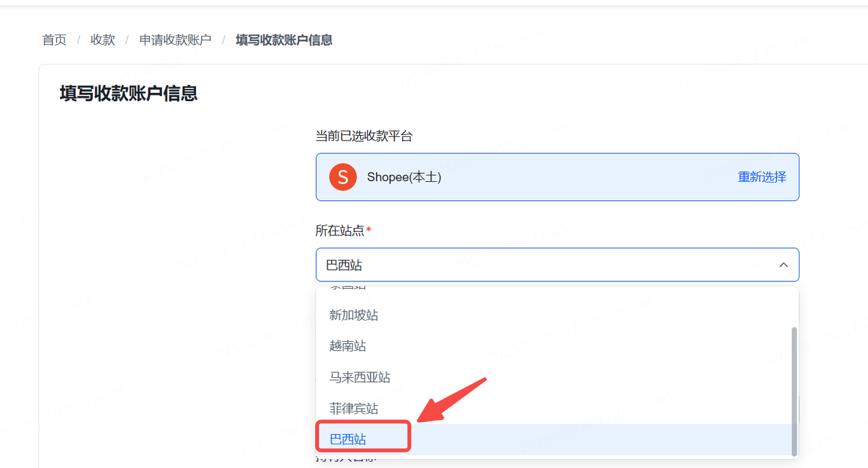Click 重新选择 to reselect the platform

tap(762, 177)
